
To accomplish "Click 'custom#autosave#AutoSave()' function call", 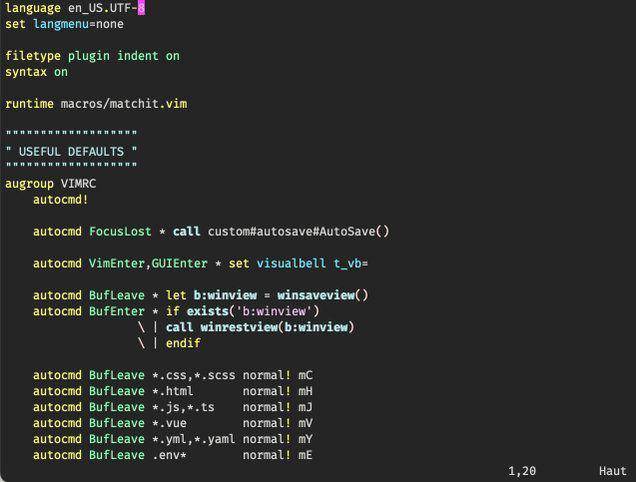I will (299, 232).
